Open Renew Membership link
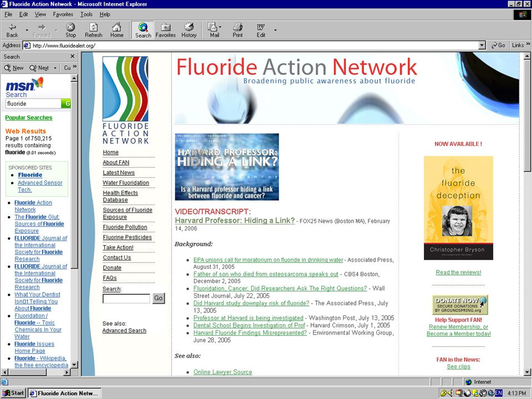532x399 pixels. click(x=458, y=327)
